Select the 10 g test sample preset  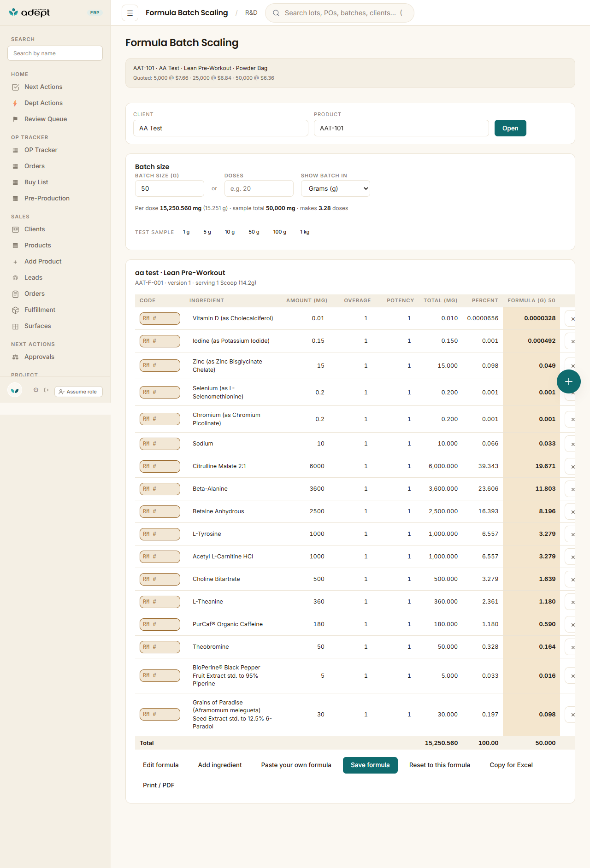click(x=230, y=232)
